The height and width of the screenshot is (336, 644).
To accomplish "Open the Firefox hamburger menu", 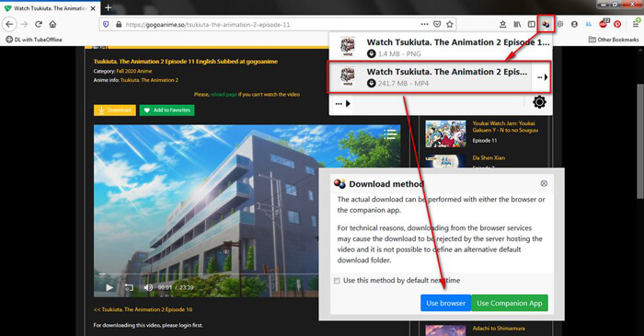I will 637,25.
